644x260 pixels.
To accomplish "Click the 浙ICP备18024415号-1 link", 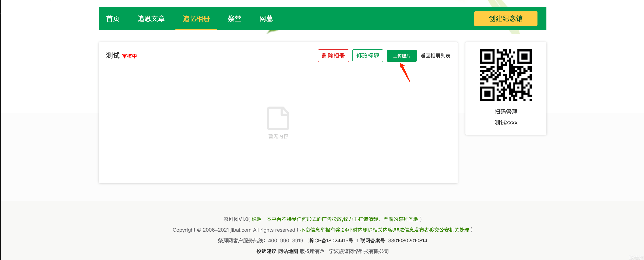I will 333,241.
